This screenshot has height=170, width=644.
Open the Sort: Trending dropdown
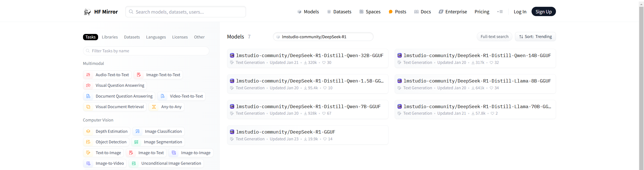pyautogui.click(x=535, y=37)
